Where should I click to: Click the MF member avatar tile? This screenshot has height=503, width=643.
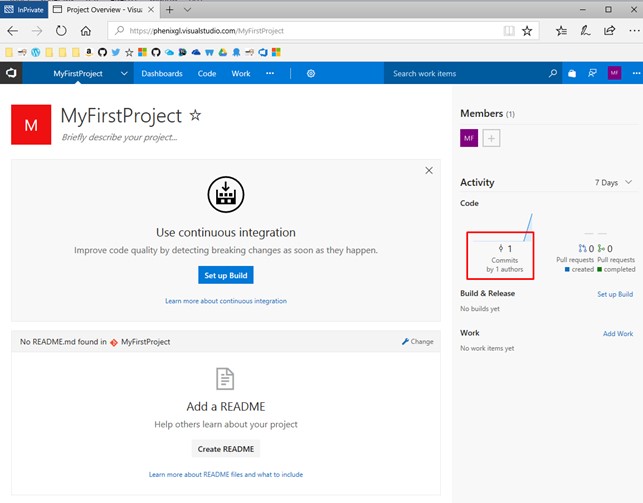[469, 139]
